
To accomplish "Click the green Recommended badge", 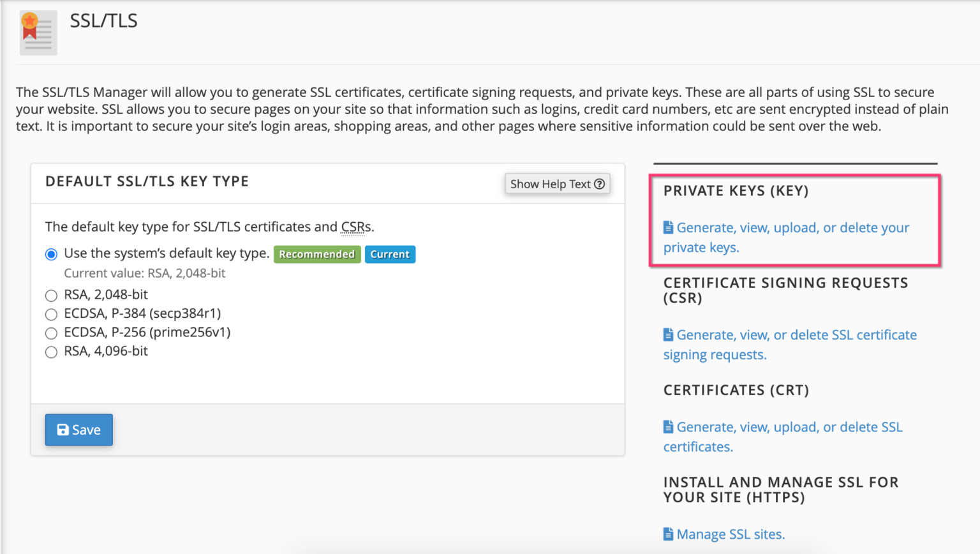I will [317, 254].
